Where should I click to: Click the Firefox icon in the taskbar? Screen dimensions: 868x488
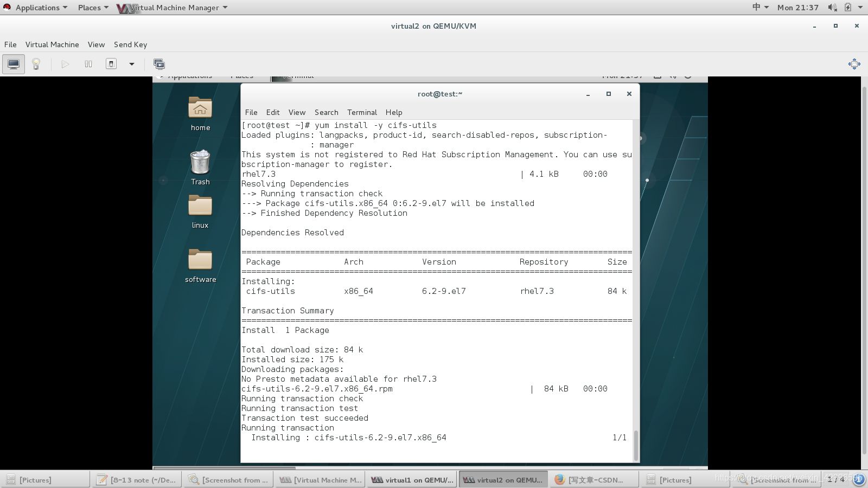pos(560,480)
